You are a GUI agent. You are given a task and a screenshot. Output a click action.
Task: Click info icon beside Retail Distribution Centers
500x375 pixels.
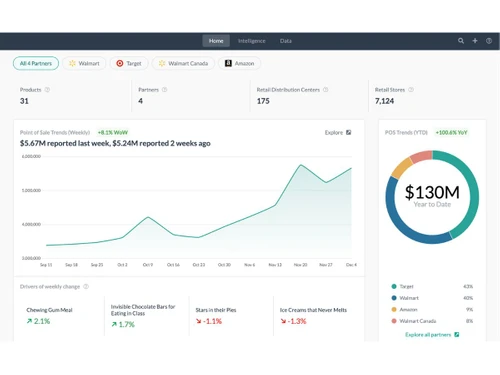326,90
